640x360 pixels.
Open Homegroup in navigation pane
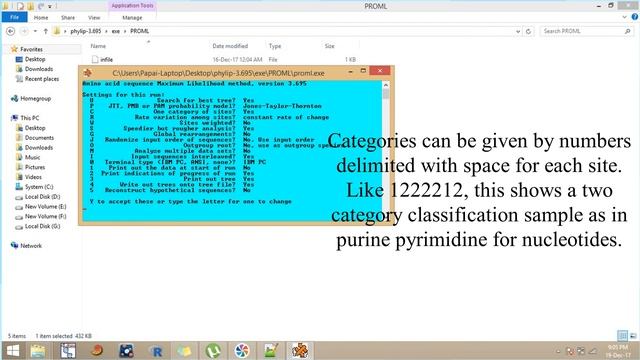coord(36,98)
